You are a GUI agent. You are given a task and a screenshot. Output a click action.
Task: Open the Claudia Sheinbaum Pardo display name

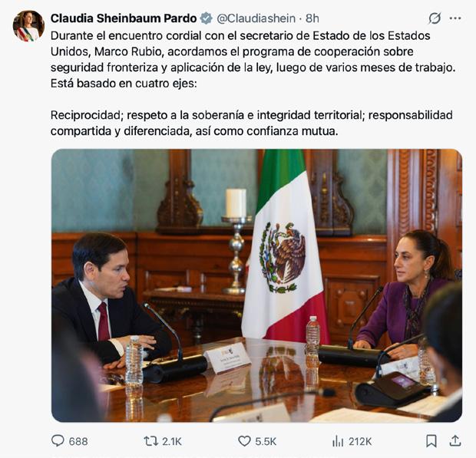point(124,18)
